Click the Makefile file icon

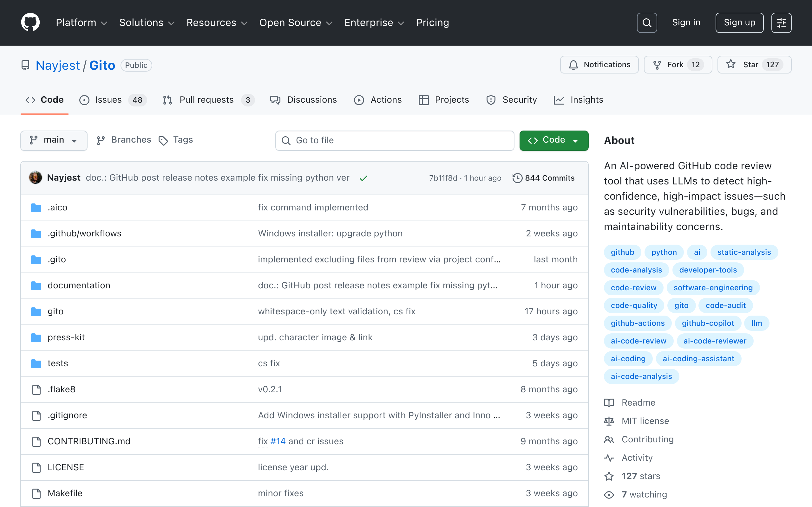point(36,493)
